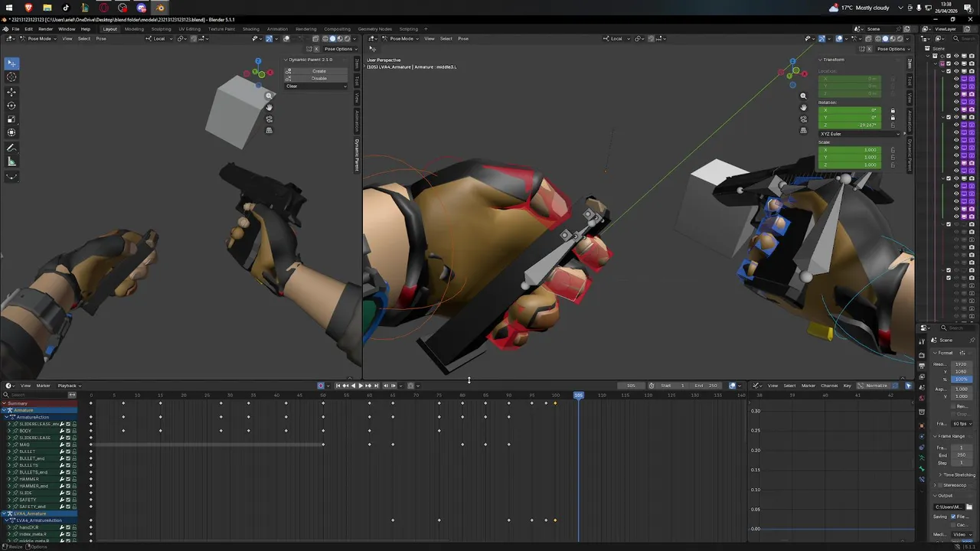Screen dimensions: 980x551
Task: Switch perspective/orthographic in right viewport
Action: pyautogui.click(x=803, y=131)
